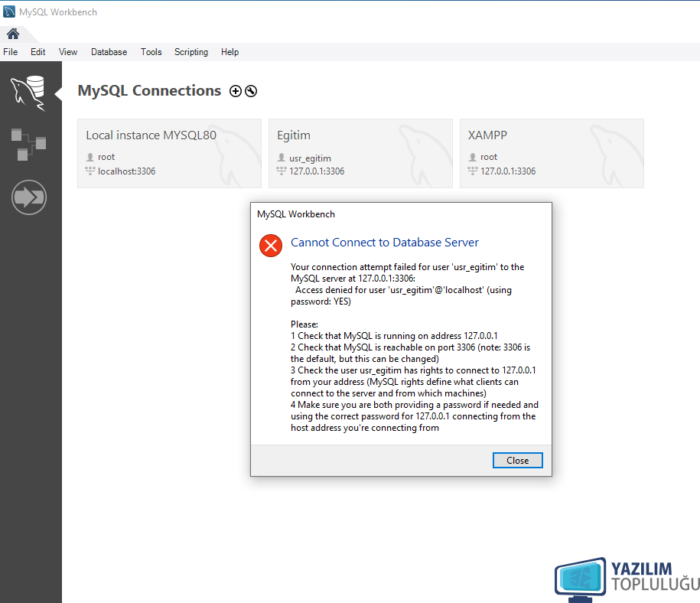
Task: Click '127.0.0.1:3306' text on Egitim tile
Action: pyautogui.click(x=317, y=171)
